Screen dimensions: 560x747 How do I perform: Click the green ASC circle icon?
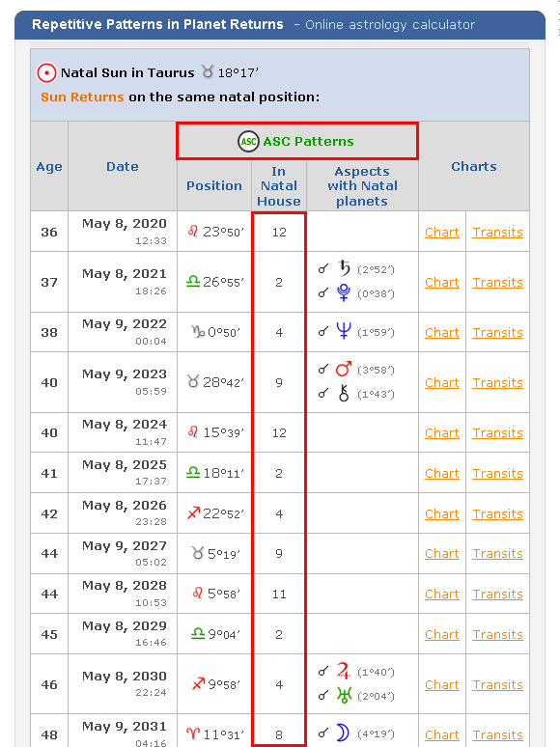248,142
